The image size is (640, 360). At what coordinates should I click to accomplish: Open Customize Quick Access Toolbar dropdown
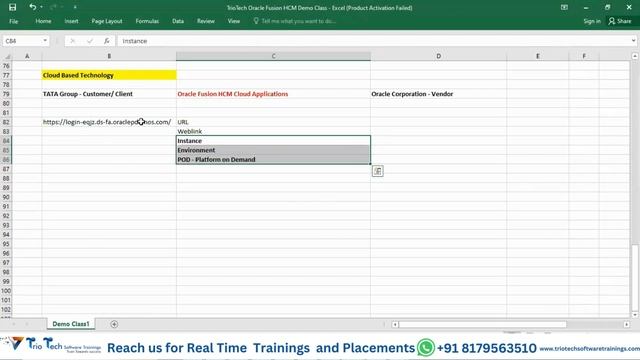click(75, 7)
